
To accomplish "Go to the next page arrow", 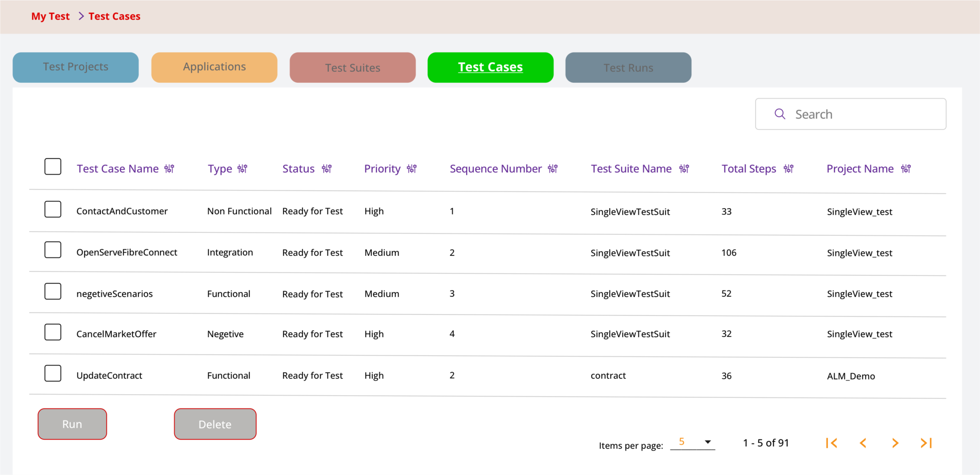I will coord(895,443).
